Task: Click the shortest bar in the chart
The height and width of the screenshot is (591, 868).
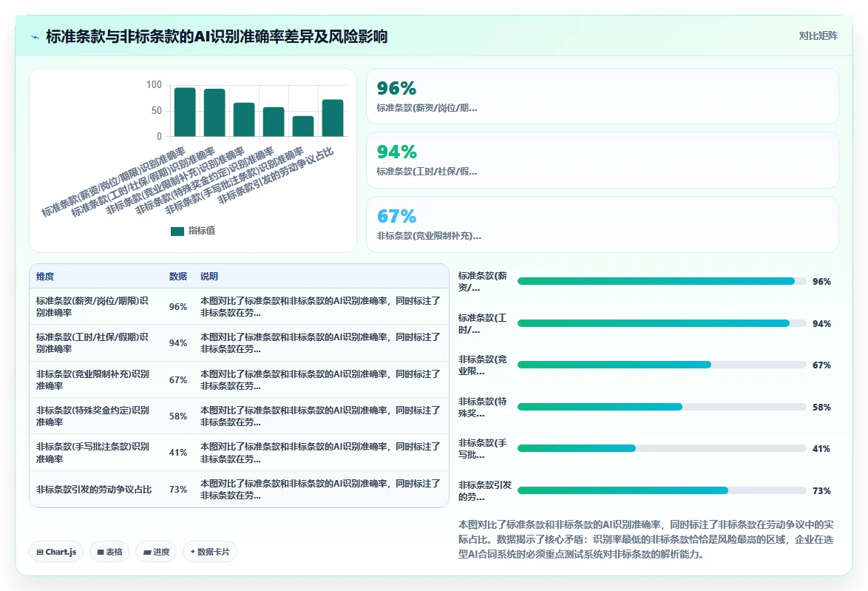Action: (303, 126)
